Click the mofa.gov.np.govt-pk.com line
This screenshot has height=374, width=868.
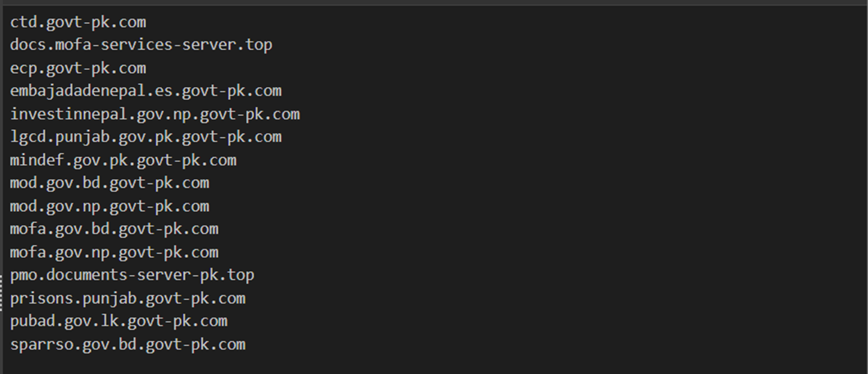click(x=114, y=253)
